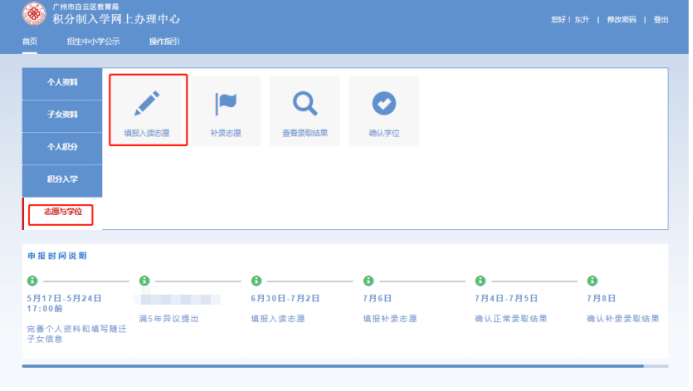The width and height of the screenshot is (693, 391).
Task: Open 确认学位 checkmark tile
Action: coord(384,111)
